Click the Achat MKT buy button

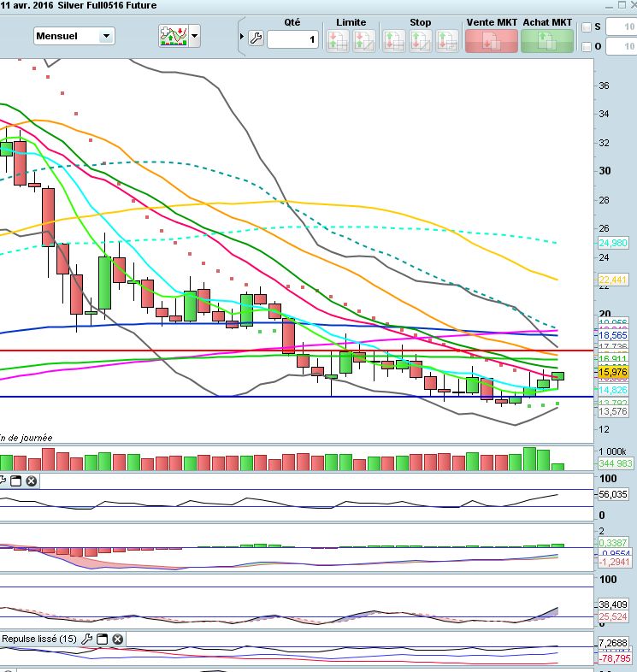(x=547, y=41)
